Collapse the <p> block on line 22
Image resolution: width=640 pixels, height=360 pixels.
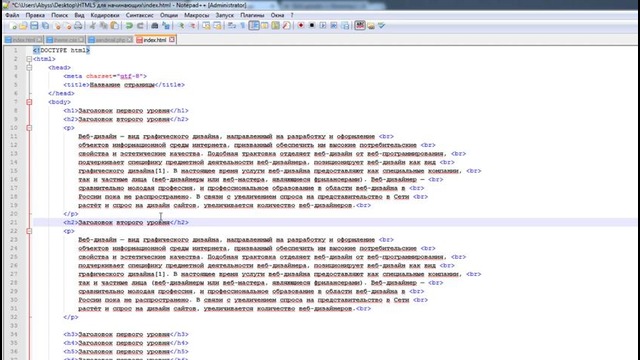pos(29,231)
